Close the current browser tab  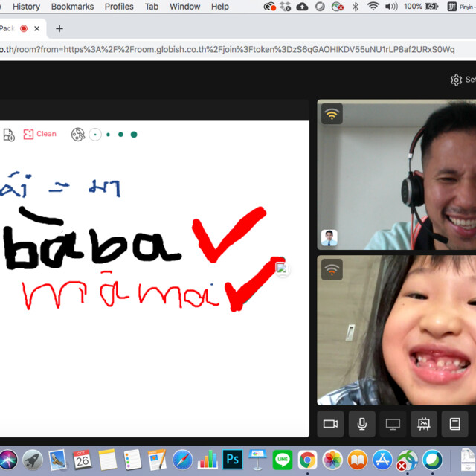click(x=36, y=28)
